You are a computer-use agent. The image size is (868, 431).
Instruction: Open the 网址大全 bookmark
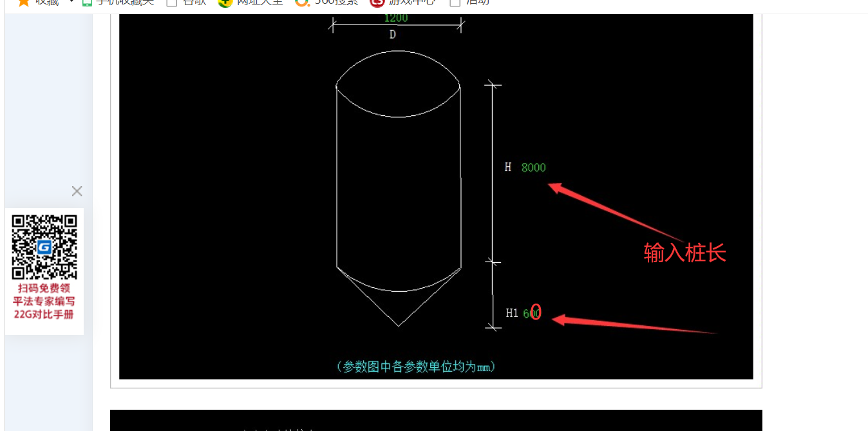251,1
